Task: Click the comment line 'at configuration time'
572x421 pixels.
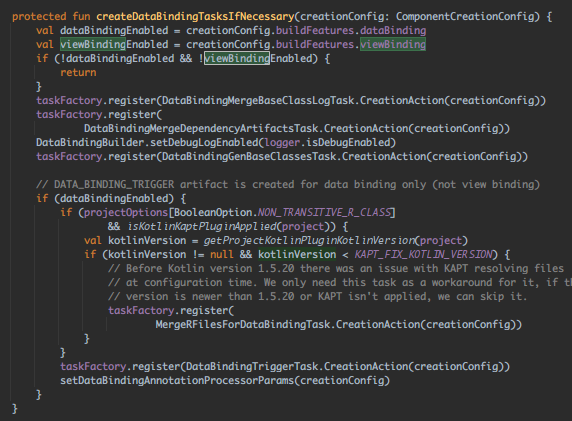Action: click(340, 282)
